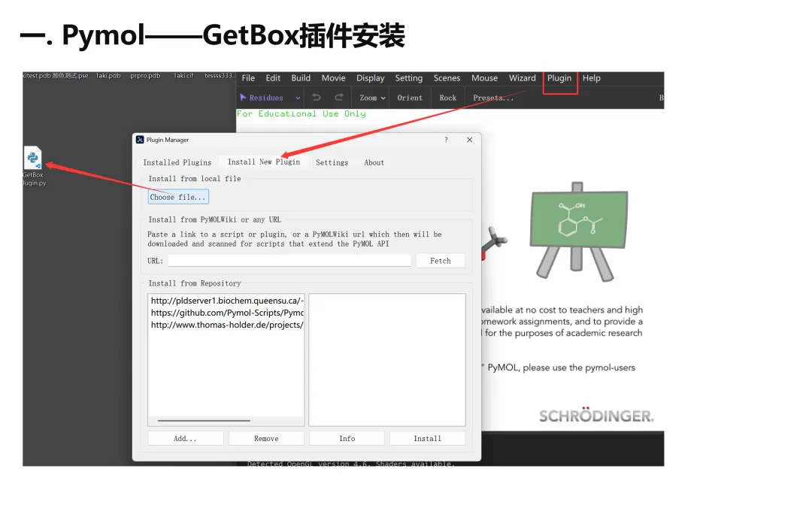Click the Remove repository button
This screenshot has height=508, width=812.
266,439
